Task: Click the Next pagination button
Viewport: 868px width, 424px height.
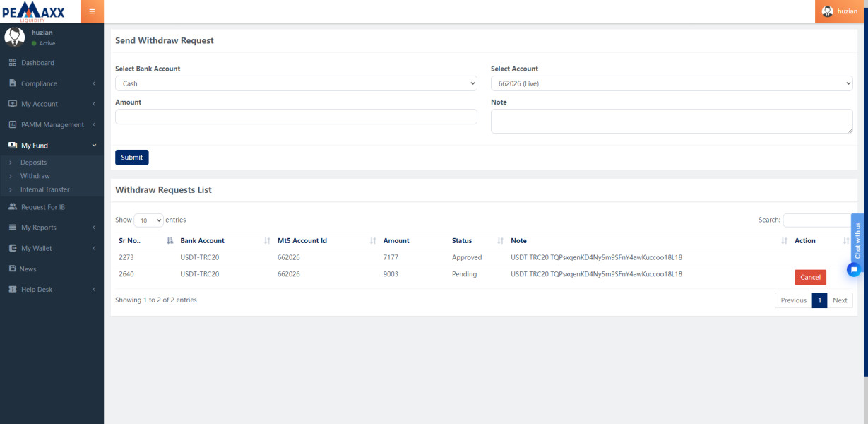Action: coord(840,300)
